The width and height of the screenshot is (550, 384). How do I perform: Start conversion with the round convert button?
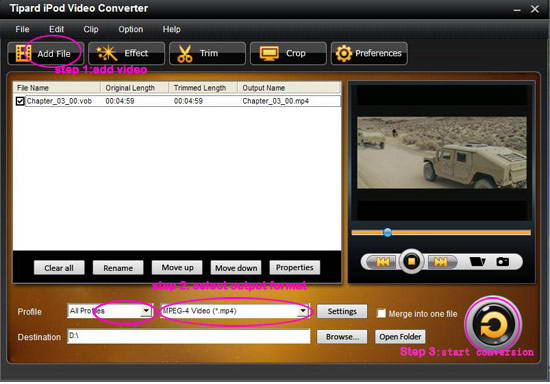494,325
